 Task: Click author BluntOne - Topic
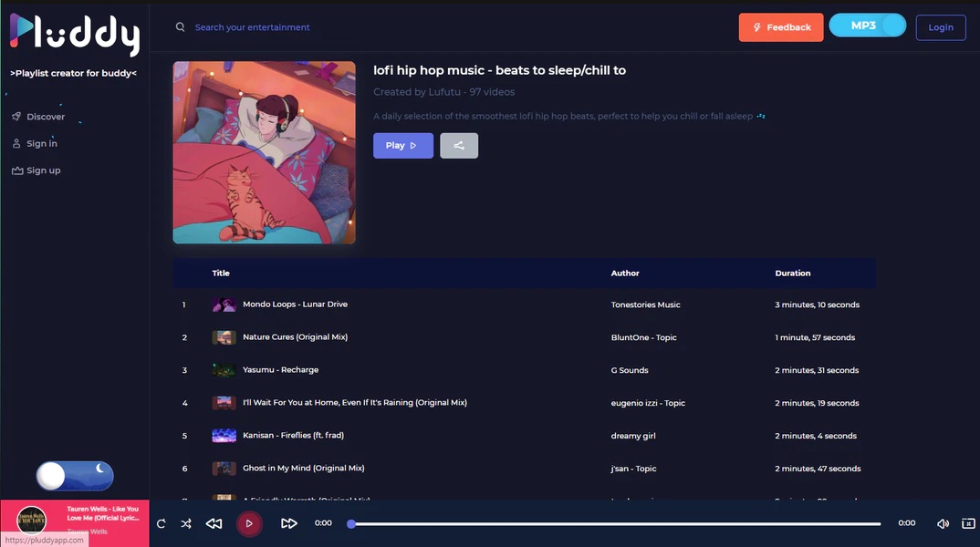point(643,337)
